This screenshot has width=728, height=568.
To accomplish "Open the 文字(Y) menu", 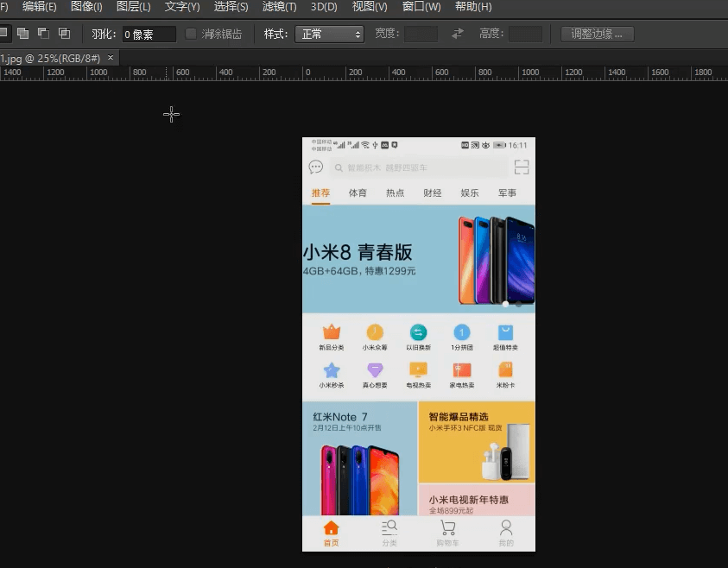I will tap(182, 7).
